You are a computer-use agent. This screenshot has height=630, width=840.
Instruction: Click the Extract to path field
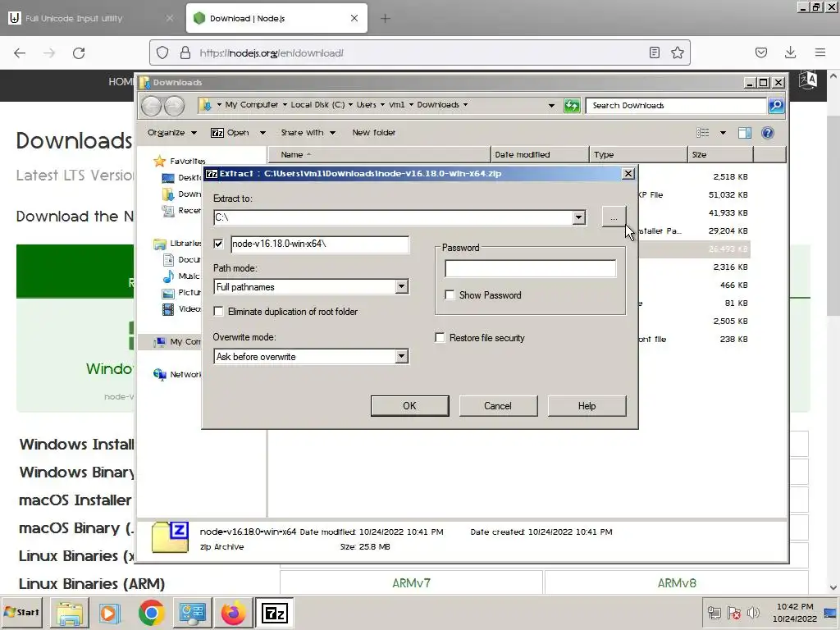pyautogui.click(x=393, y=217)
